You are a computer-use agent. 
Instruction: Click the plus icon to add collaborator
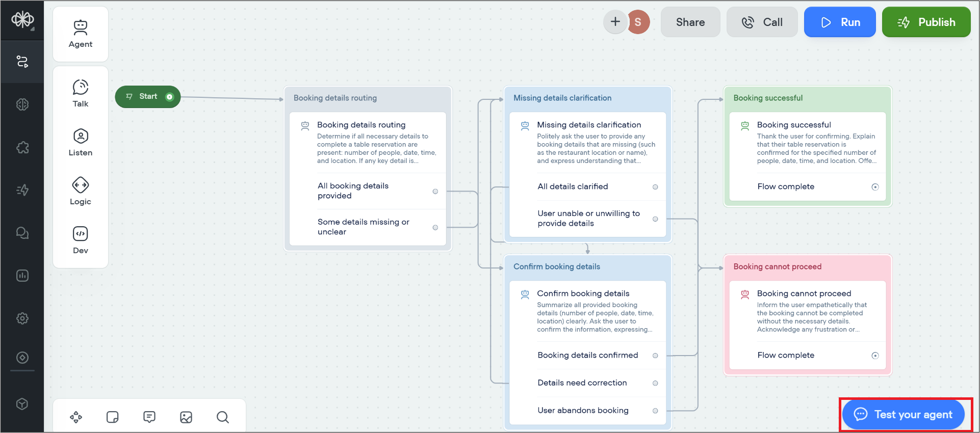(615, 22)
